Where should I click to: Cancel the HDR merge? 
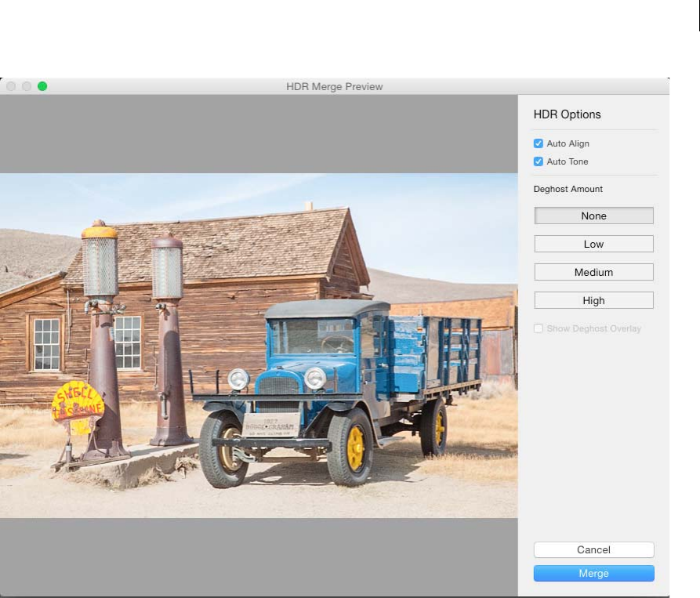(x=593, y=550)
